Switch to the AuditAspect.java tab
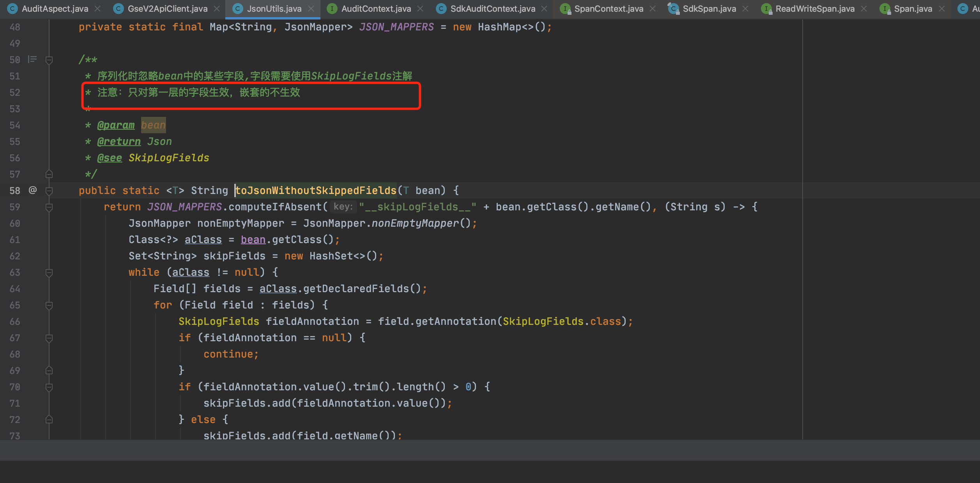The width and height of the screenshot is (980, 483). click(x=55, y=8)
